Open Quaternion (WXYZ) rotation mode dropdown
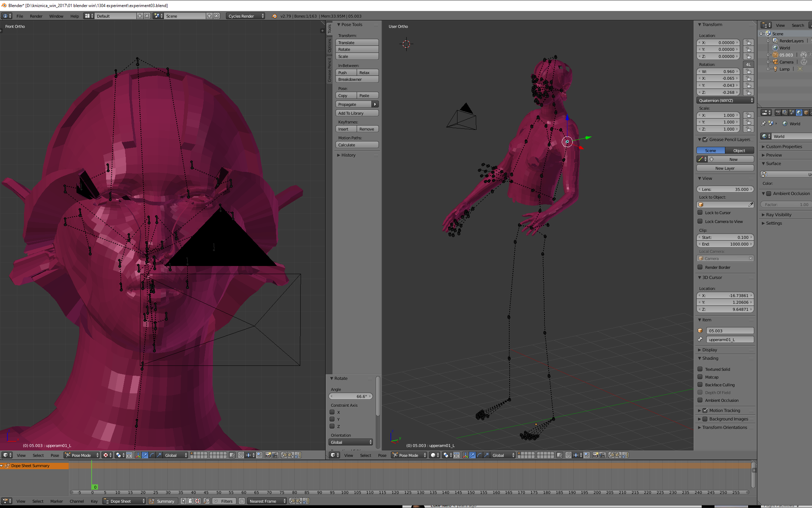The height and width of the screenshot is (508, 812). point(725,101)
